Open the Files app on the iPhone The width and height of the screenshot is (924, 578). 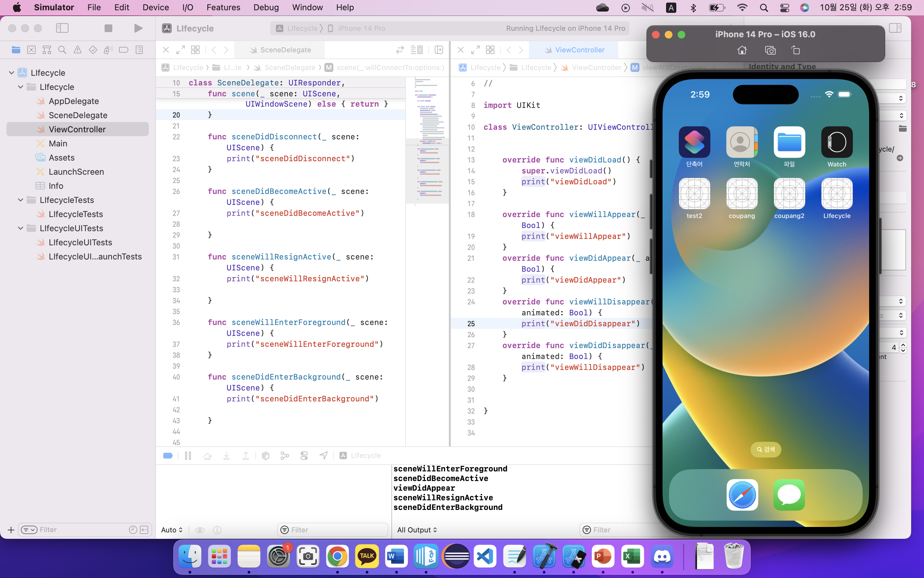click(x=789, y=142)
